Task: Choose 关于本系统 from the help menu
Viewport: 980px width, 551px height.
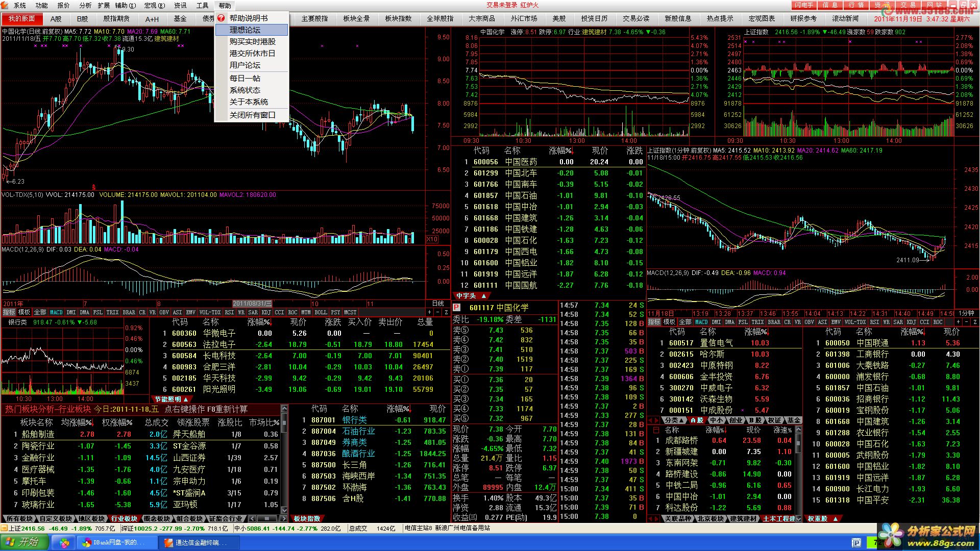Action: [x=251, y=102]
